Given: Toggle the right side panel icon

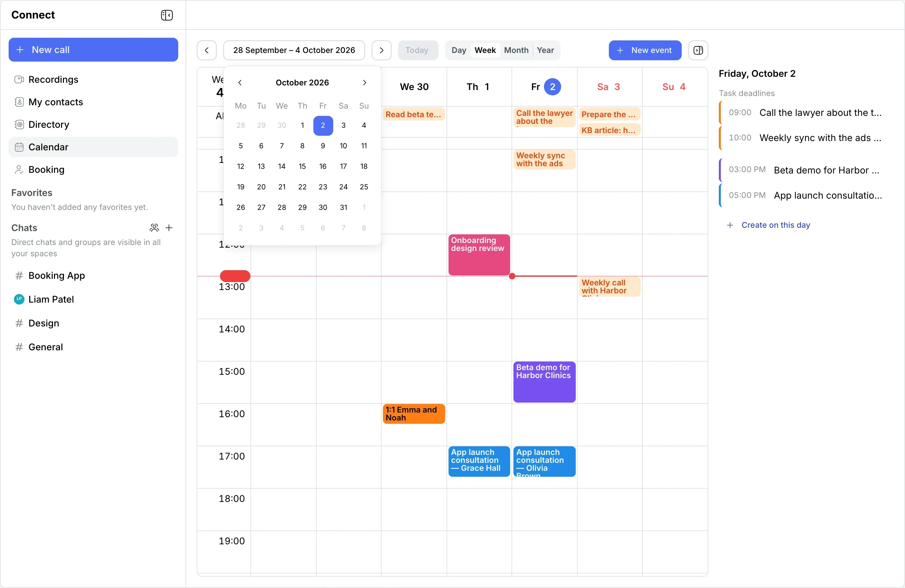Looking at the screenshot, I should tap(698, 50).
